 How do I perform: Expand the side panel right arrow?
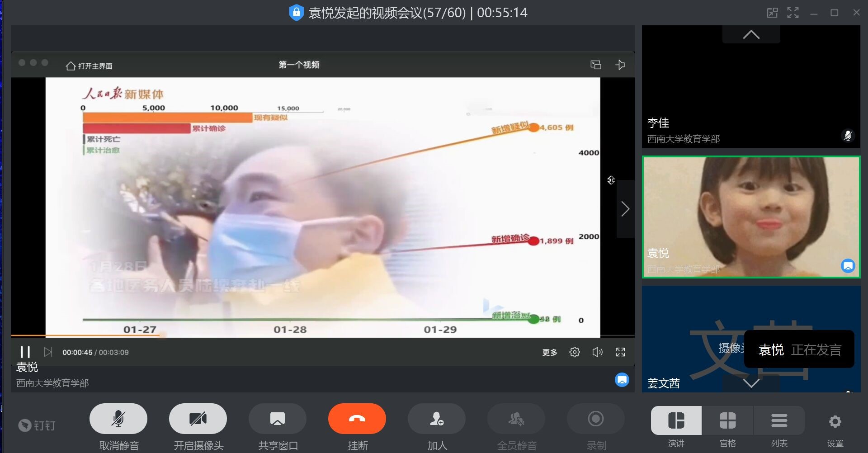[625, 209]
